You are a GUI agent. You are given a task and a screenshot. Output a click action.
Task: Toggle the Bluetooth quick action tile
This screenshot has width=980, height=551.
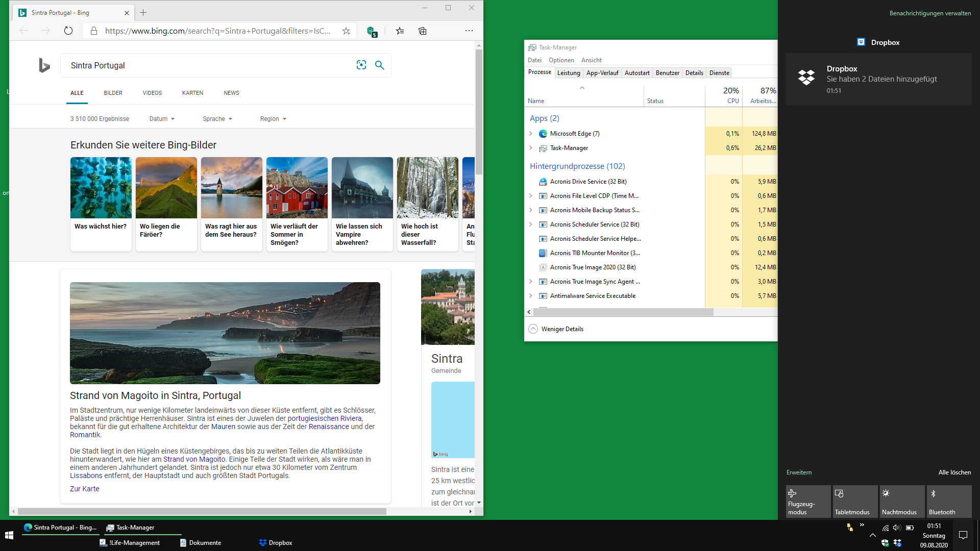coord(949,502)
